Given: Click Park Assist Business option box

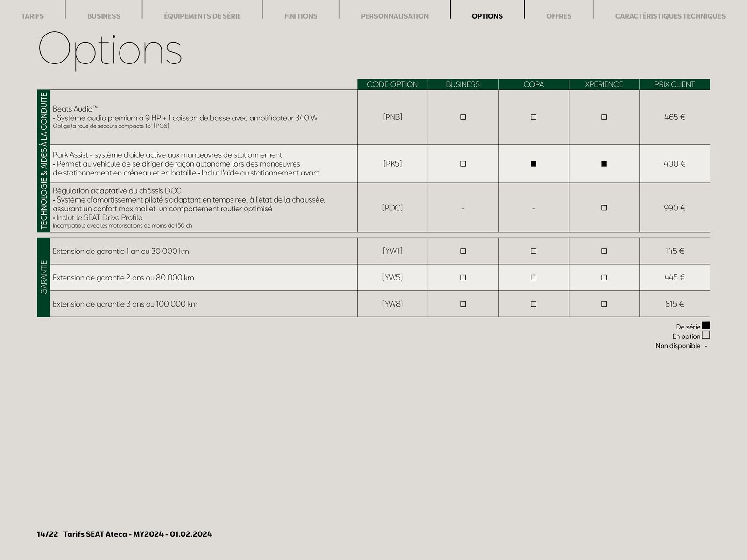Looking at the screenshot, I should tap(463, 164).
